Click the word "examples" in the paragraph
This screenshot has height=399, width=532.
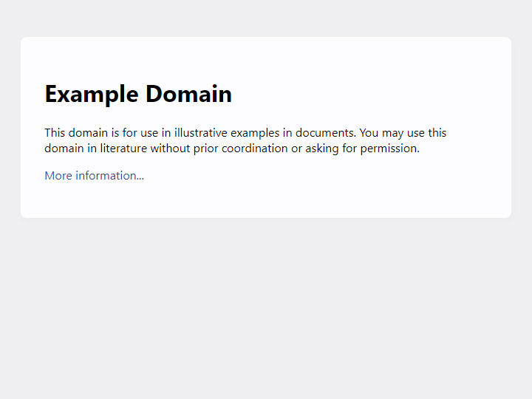[x=254, y=133]
